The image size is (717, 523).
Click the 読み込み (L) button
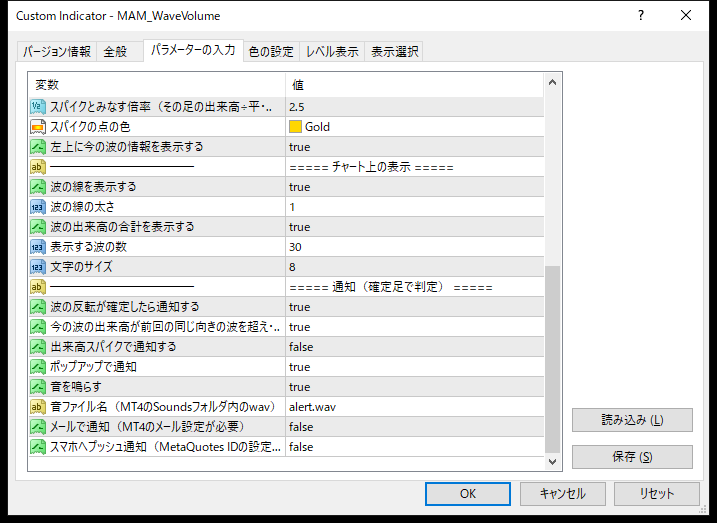(632, 420)
